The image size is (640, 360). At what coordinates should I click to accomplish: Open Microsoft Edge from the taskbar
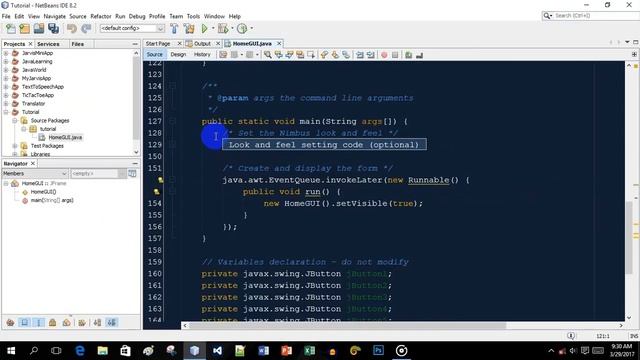(x=80, y=351)
